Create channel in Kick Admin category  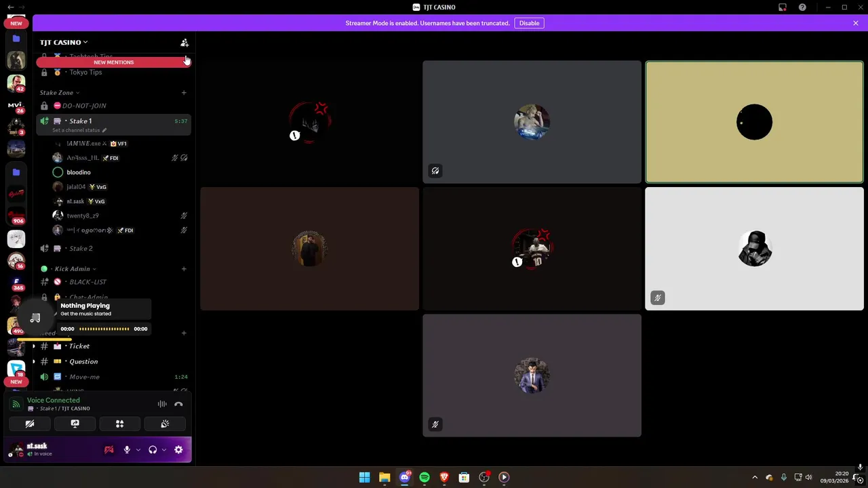click(x=184, y=269)
